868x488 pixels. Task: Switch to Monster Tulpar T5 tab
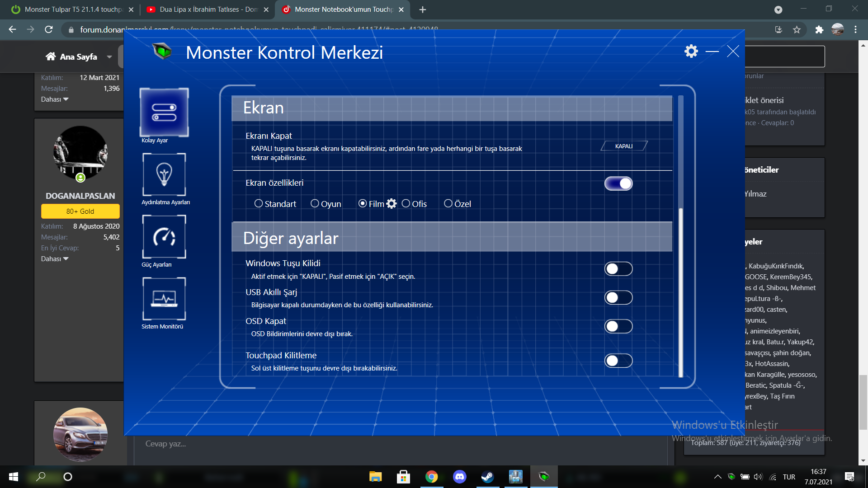(72, 9)
